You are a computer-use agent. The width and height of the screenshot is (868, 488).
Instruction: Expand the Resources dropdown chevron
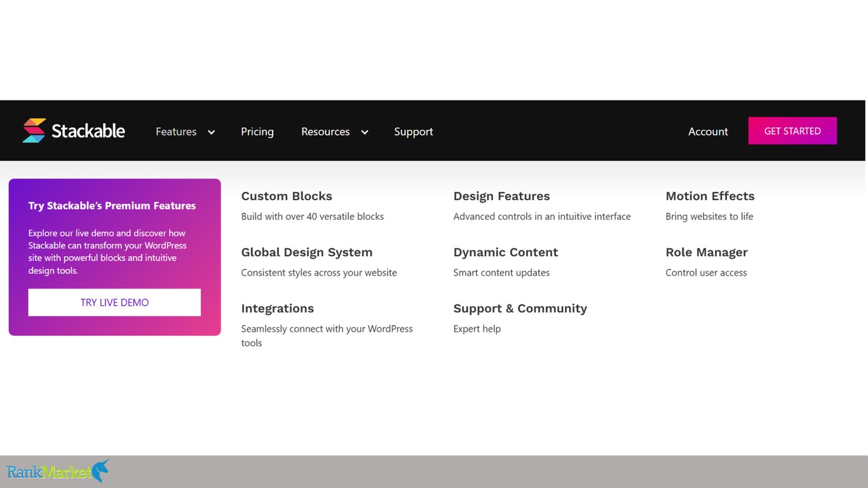pyautogui.click(x=364, y=132)
